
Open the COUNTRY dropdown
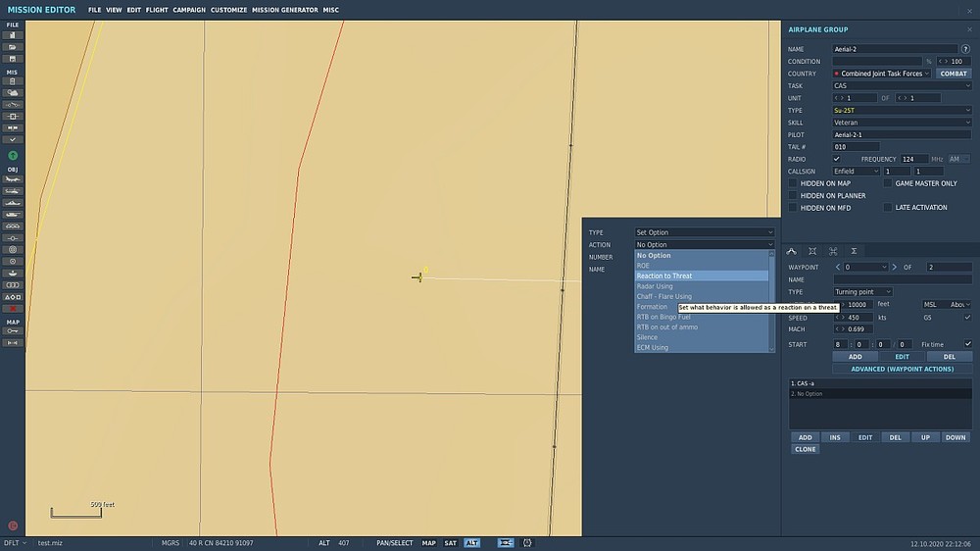pos(882,74)
